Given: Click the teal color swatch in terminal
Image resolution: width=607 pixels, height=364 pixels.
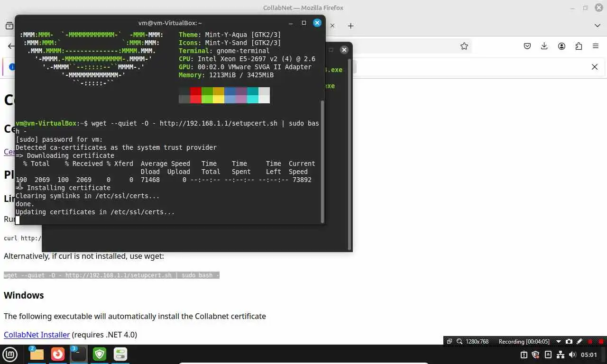Looking at the screenshot, I should pyautogui.click(x=253, y=91).
